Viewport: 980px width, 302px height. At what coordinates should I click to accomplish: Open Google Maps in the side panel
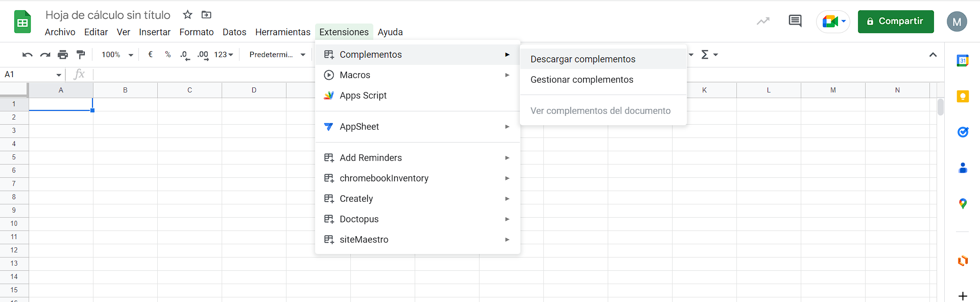(963, 203)
